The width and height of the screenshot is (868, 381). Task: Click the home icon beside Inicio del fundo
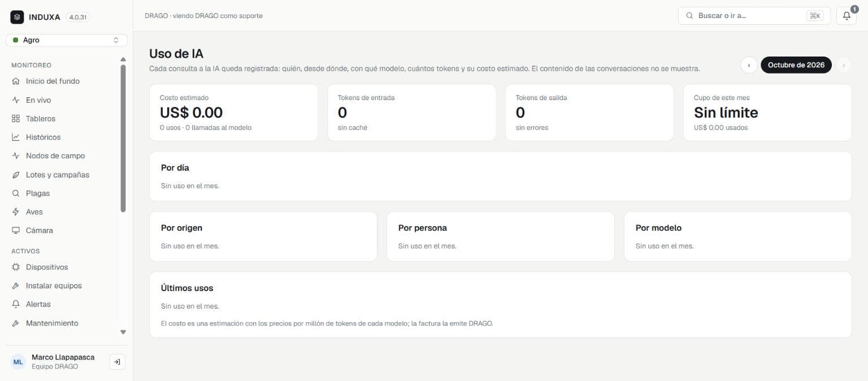click(16, 81)
